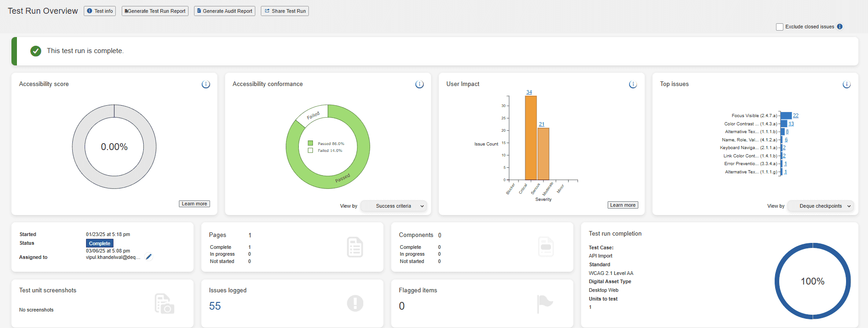Open Top issues info icon
The height and width of the screenshot is (328, 868).
coord(846,84)
